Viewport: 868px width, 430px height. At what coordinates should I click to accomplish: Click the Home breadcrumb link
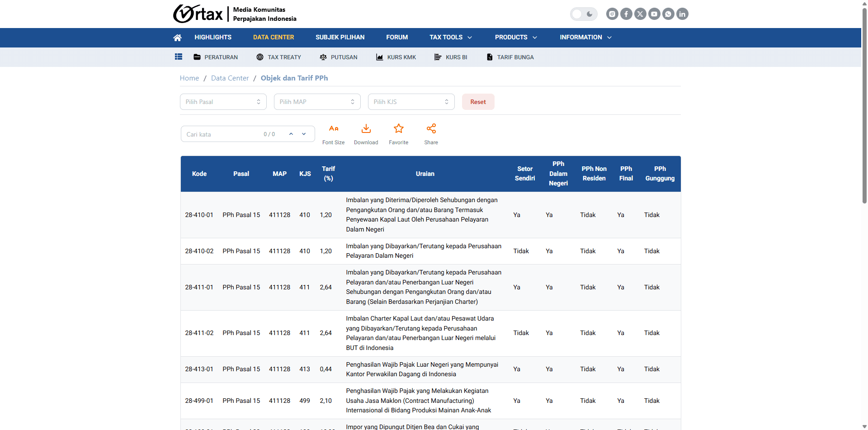pyautogui.click(x=189, y=78)
